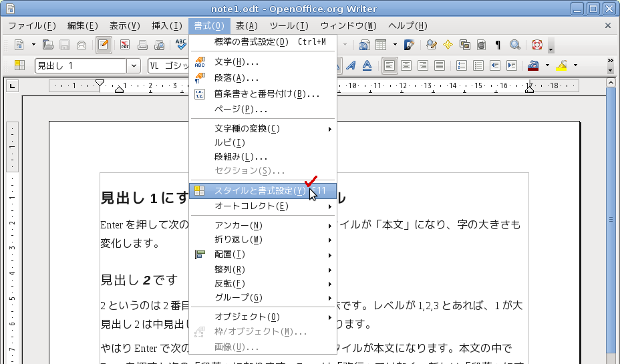Open the Navigator star icon
This screenshot has width=620, height=364.
(448, 45)
